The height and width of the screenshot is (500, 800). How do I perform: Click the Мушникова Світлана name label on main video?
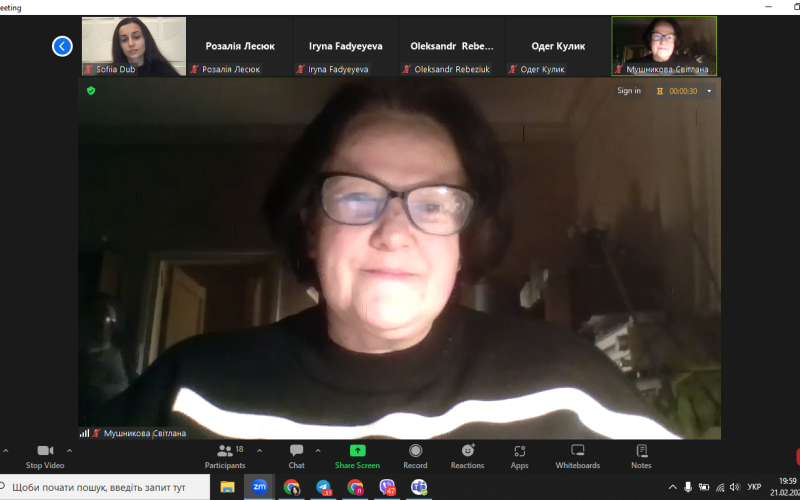pos(145,434)
